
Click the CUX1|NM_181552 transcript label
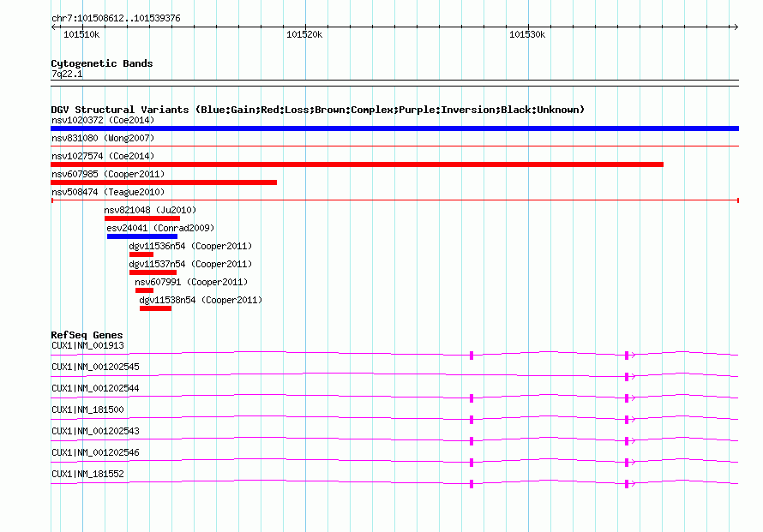click(x=87, y=474)
